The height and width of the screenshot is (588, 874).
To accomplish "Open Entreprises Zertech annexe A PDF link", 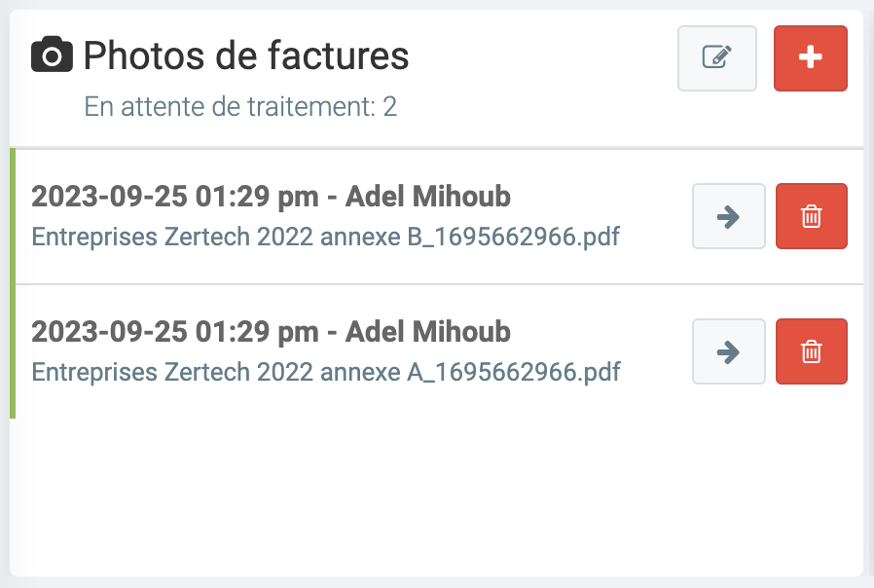I will pos(326,372).
